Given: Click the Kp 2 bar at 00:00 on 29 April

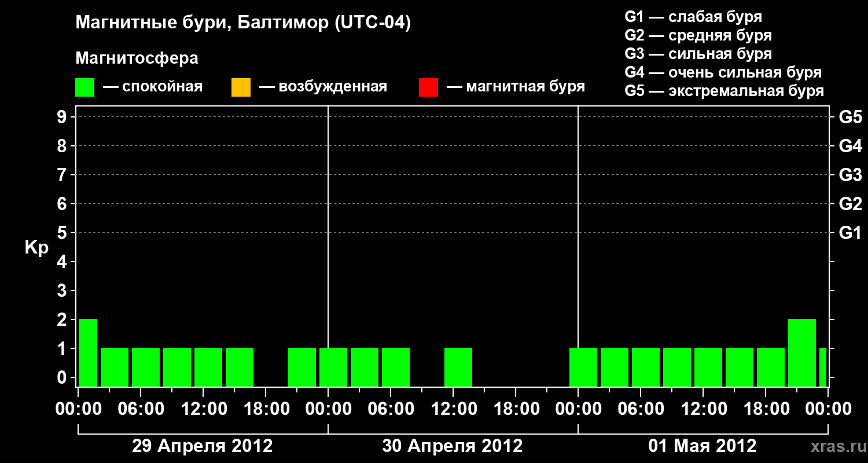Looking at the screenshot, I should click(x=87, y=352).
